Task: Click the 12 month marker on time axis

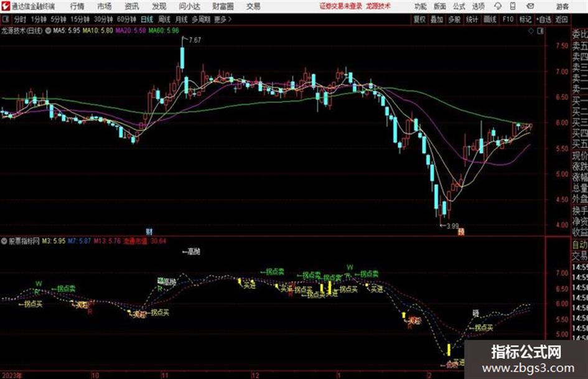Action: 255,375
